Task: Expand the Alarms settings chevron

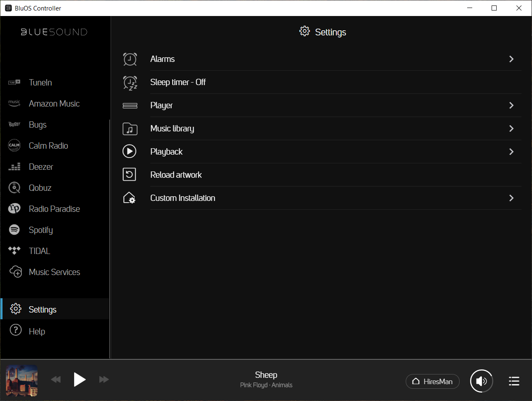Action: pos(511,59)
